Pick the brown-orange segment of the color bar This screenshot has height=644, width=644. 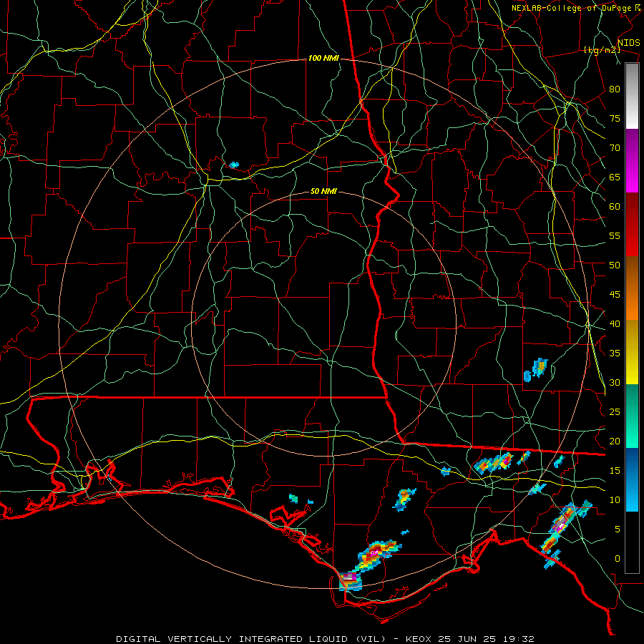pos(632,288)
